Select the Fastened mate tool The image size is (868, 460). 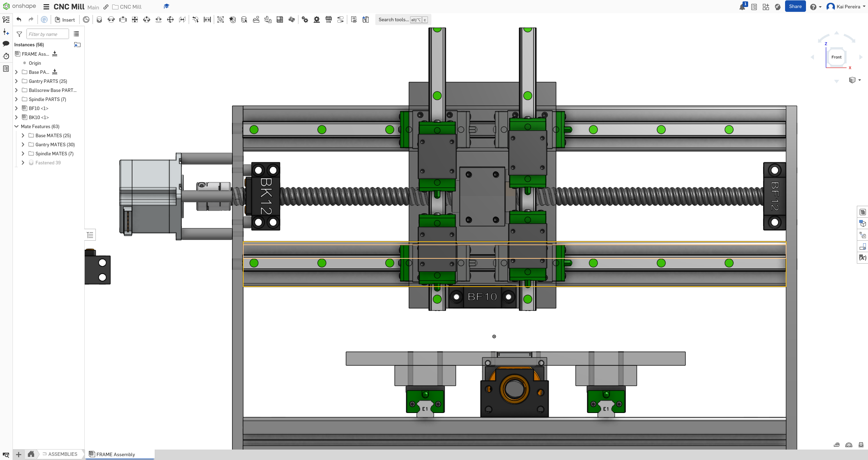point(99,20)
